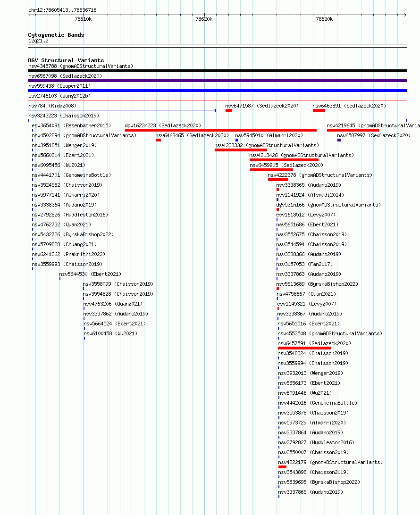Click nsv6459905 (Sedlazeck2020) label

[x=286, y=165]
